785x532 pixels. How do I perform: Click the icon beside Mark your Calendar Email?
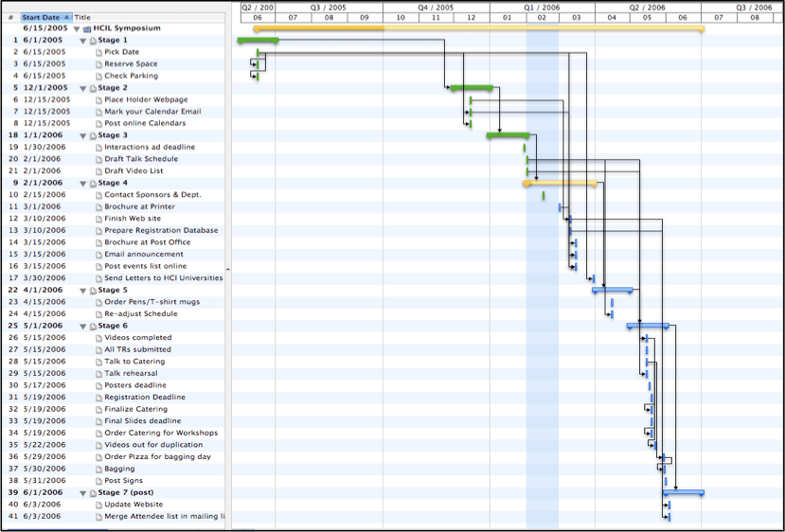[98, 112]
